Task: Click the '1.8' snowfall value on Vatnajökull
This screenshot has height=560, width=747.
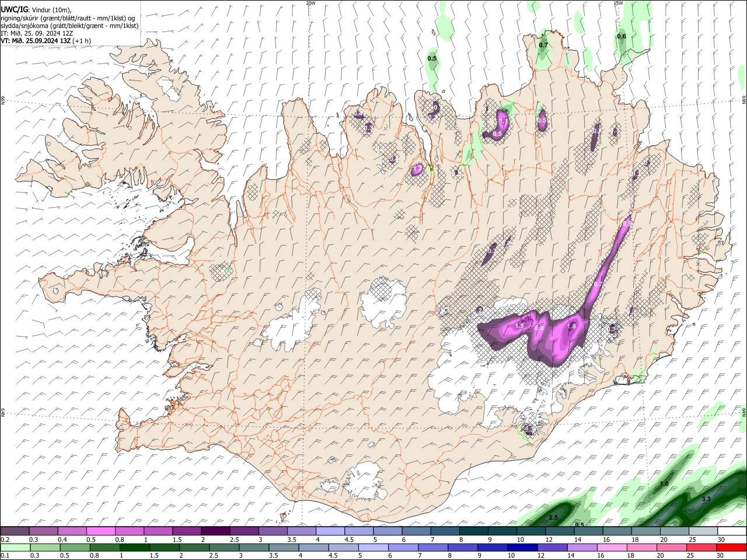Action: pyautogui.click(x=572, y=326)
